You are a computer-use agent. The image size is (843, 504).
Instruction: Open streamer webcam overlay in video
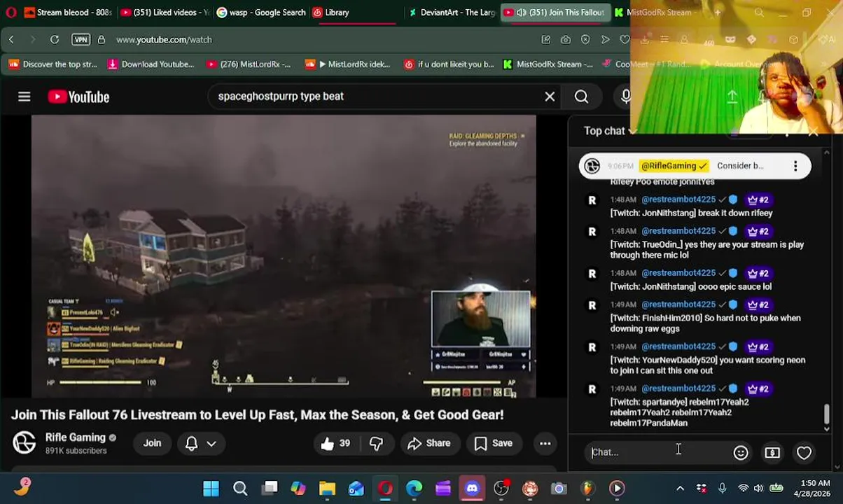481,319
